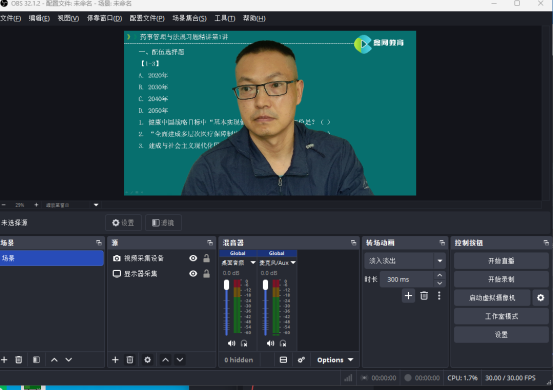
Task: Pop out the 场景 dock panel
Action: 99,243
